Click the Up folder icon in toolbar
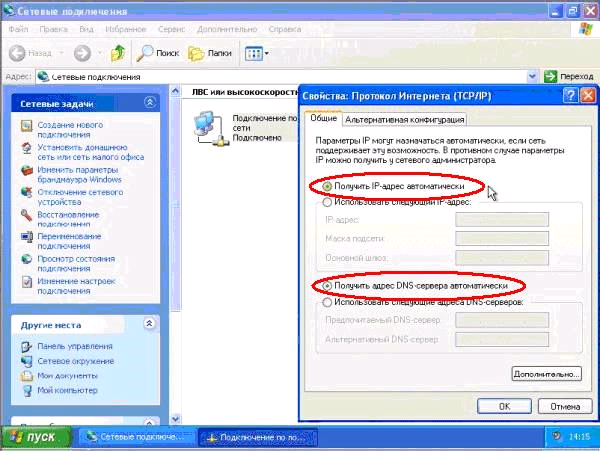 pyautogui.click(x=118, y=53)
